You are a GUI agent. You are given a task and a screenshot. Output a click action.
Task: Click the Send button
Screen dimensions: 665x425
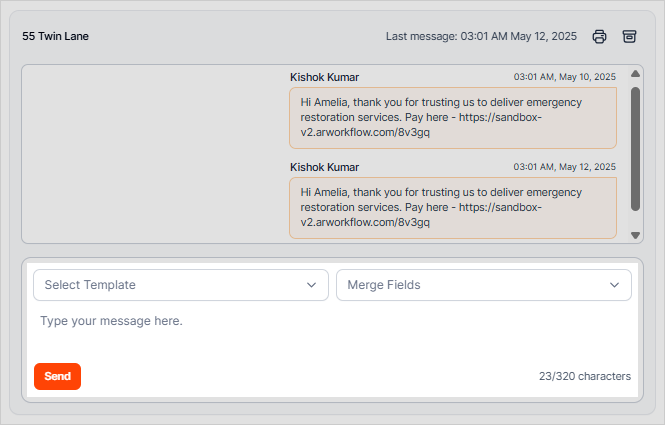(x=57, y=376)
